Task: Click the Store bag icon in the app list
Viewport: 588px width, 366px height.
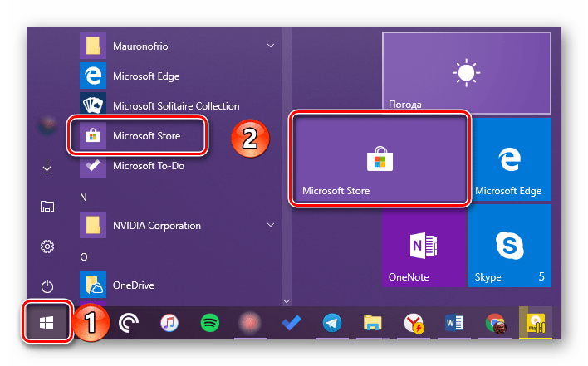Action: (x=93, y=135)
